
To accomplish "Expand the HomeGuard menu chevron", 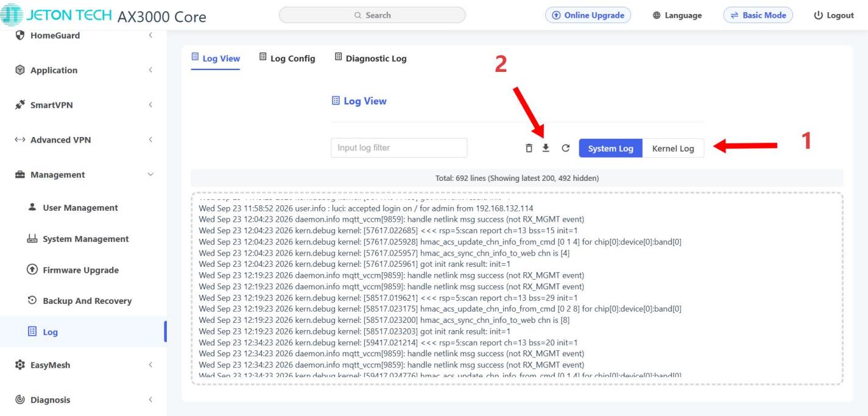I will pyautogui.click(x=150, y=35).
